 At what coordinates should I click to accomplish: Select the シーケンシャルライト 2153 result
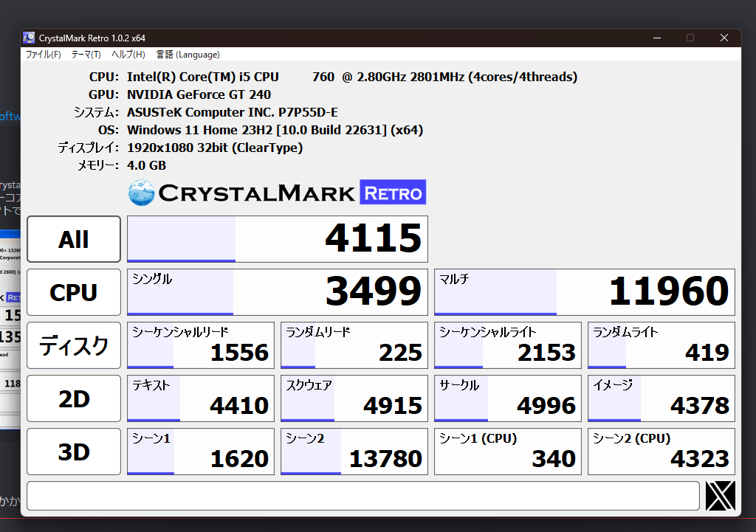[508, 345]
